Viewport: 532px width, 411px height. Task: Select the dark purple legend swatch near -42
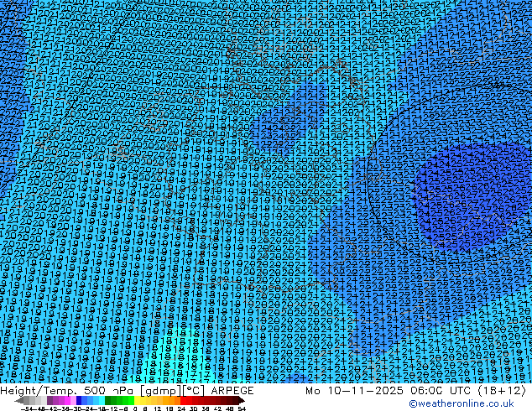click(50, 401)
